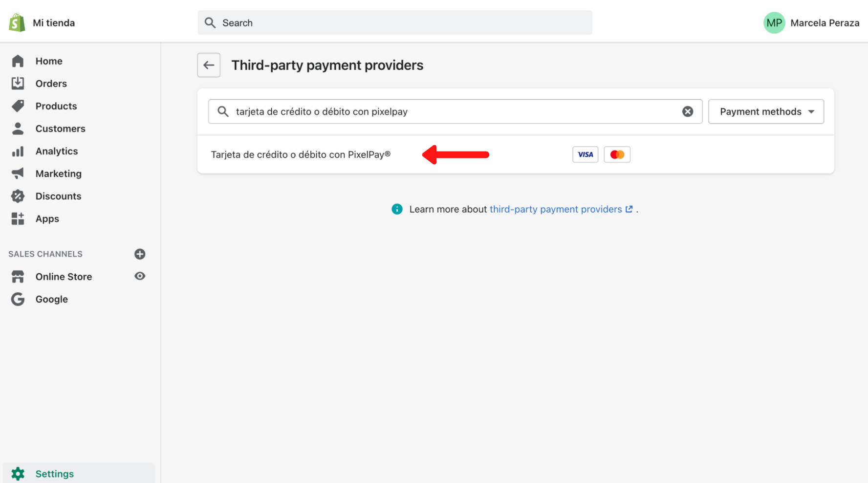Image resolution: width=868 pixels, height=483 pixels.
Task: Open Settings at the sidebar bottom
Action: [x=54, y=474]
